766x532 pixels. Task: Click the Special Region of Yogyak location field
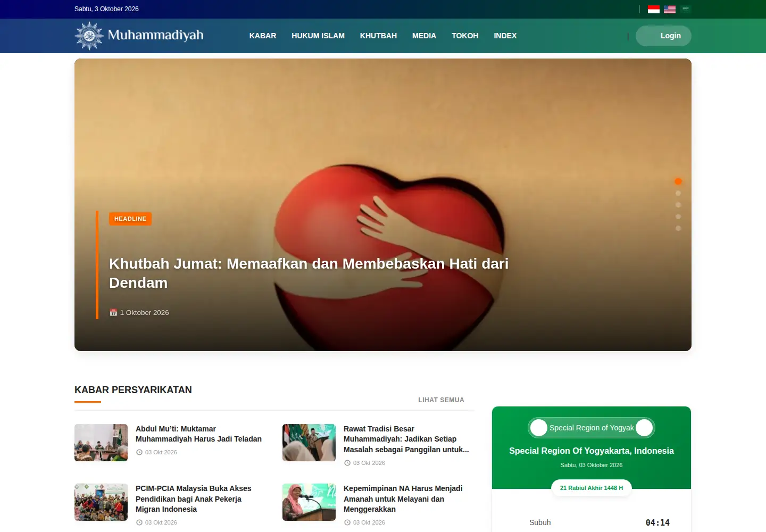click(592, 428)
